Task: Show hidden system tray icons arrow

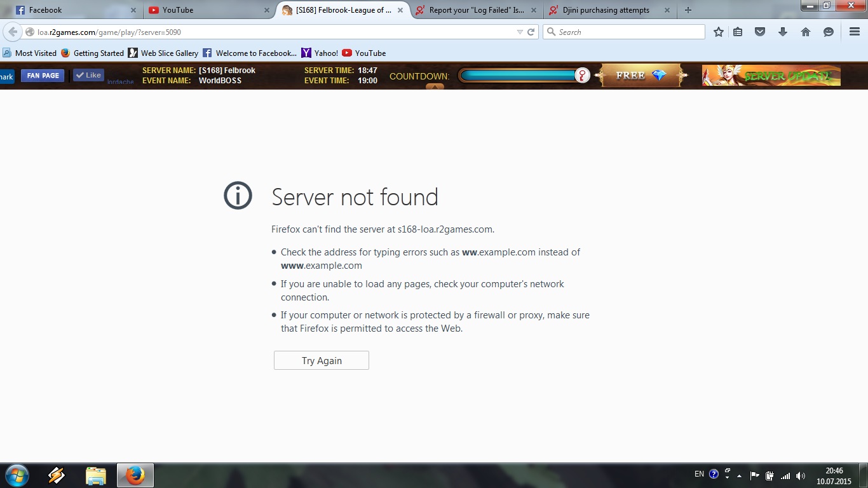Action: click(x=739, y=475)
